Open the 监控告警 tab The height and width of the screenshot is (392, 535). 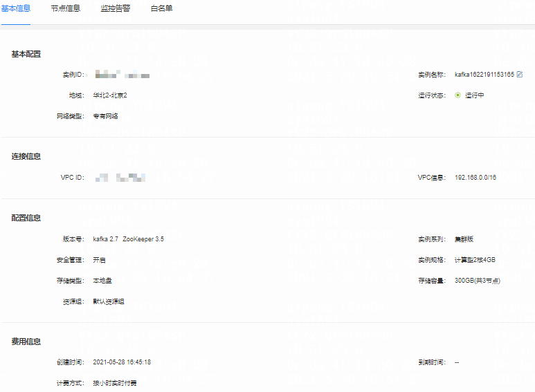tap(115, 9)
